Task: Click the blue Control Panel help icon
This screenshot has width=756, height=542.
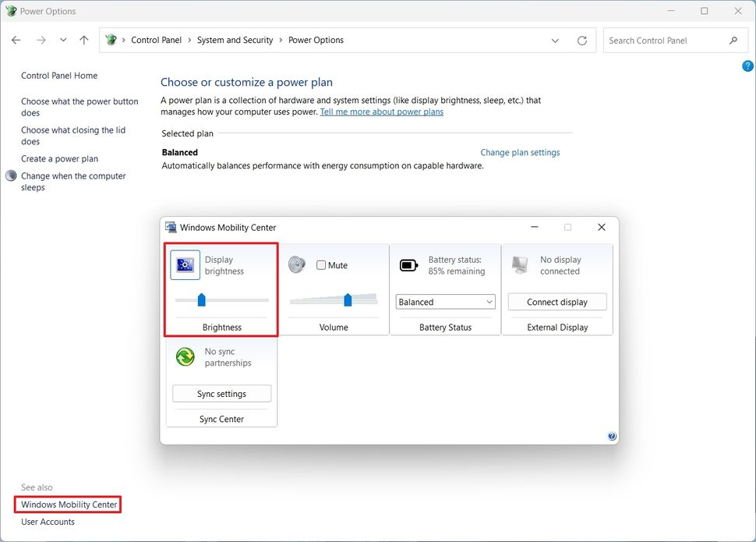Action: [x=747, y=66]
